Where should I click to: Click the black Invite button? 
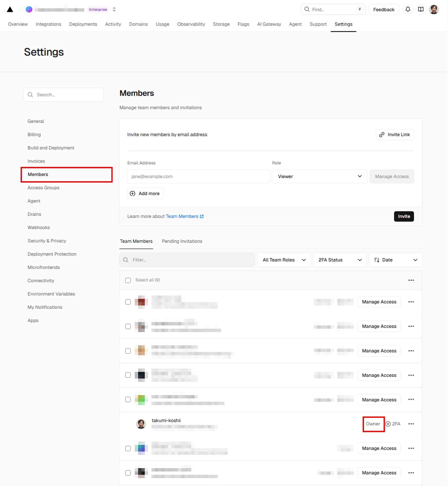click(404, 216)
